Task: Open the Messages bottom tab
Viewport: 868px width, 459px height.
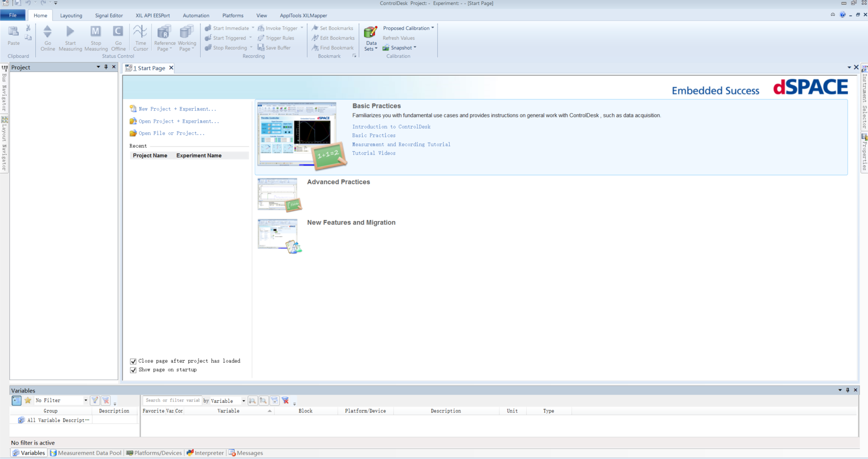Action: (x=246, y=453)
